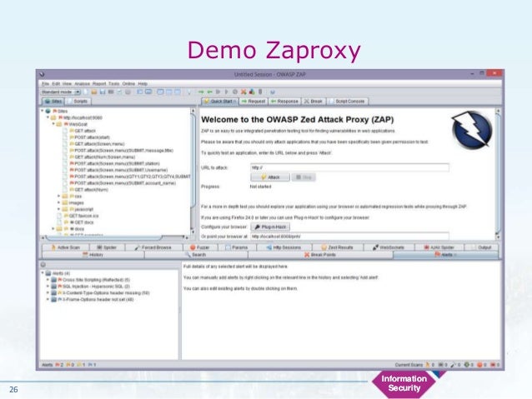
Task: Switch to the Response tab
Action: pyautogui.click(x=284, y=102)
